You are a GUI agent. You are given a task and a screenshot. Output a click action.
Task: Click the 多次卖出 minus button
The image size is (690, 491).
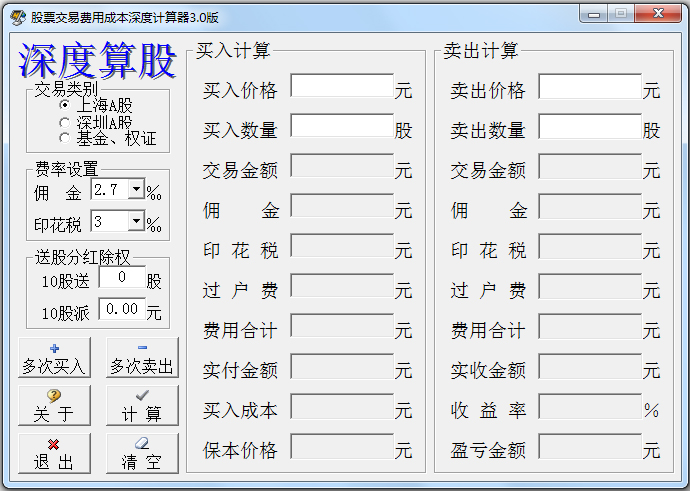(x=142, y=358)
